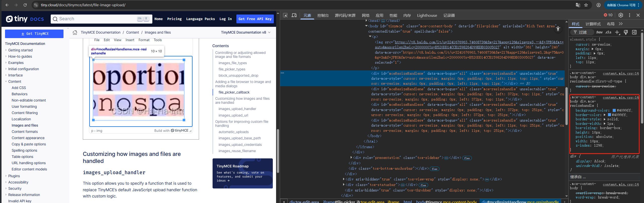Click the docs Search field
644x203 pixels.
click(101, 19)
